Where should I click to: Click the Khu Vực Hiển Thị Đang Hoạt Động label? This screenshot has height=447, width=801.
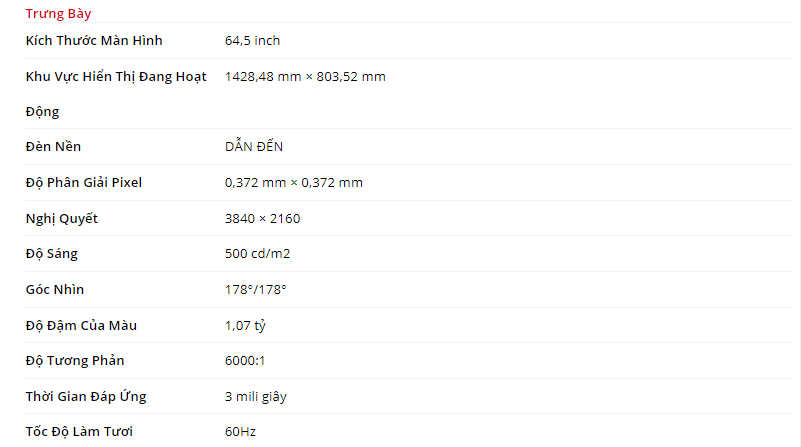coord(116,77)
